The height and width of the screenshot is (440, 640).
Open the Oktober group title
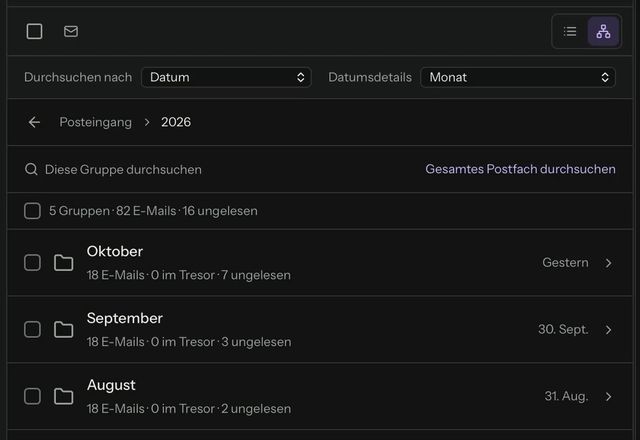point(115,251)
